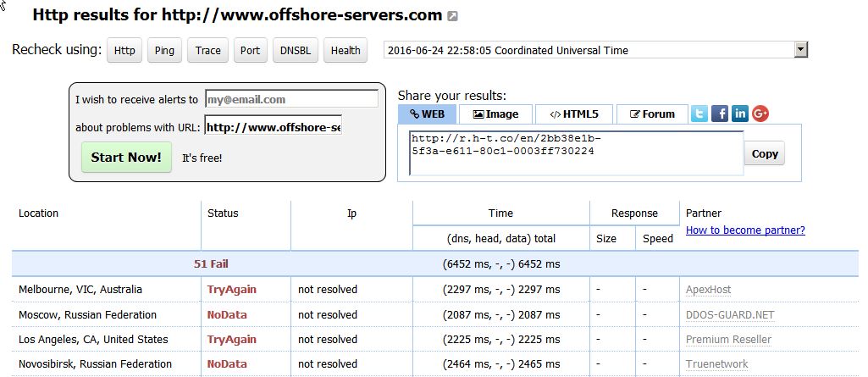Image resolution: width=868 pixels, height=377 pixels.
Task: Click Melbourne, VIC, Australia location
Action: 80,290
